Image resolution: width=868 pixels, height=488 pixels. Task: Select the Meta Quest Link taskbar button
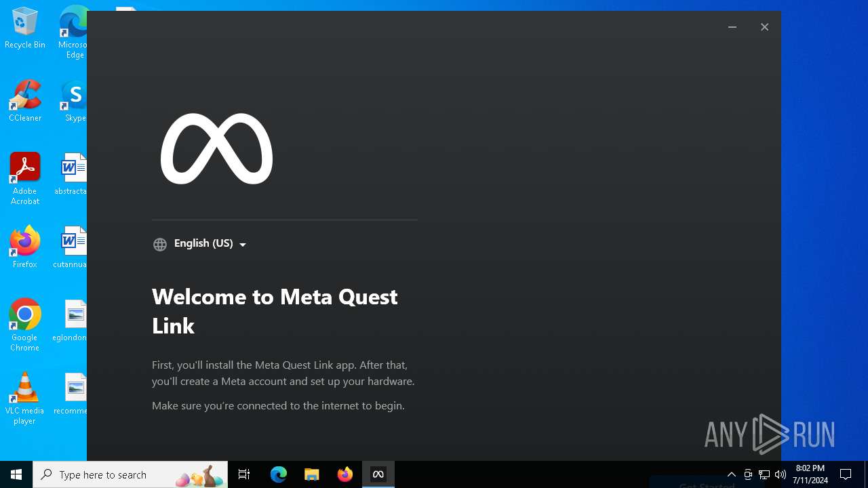378,474
